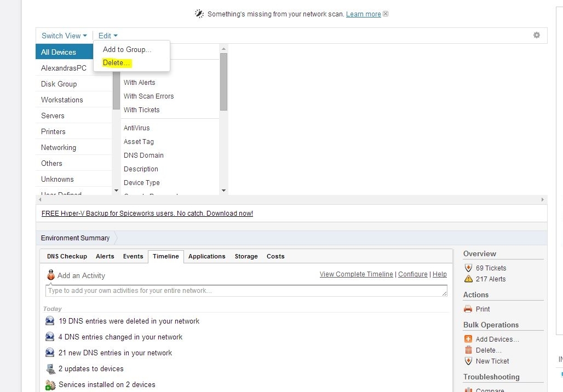Click the services installed gear icon
The width and height of the screenshot is (563, 392).
(50, 385)
